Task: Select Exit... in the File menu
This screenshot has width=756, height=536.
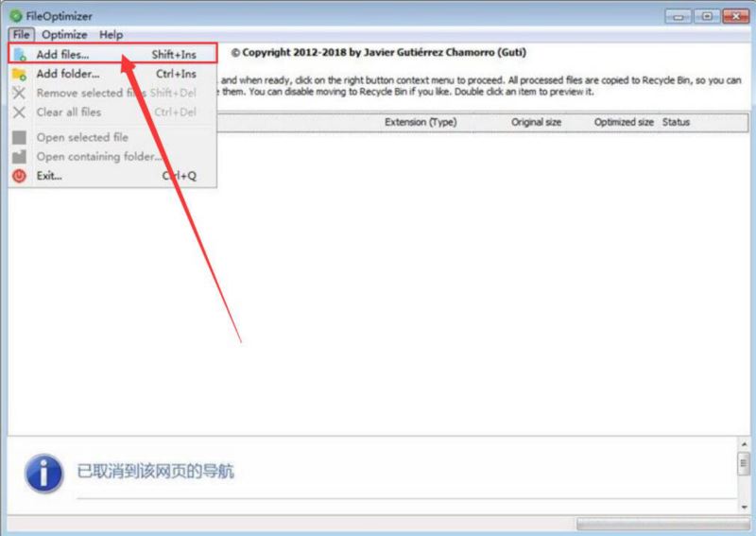Action: pos(112,176)
